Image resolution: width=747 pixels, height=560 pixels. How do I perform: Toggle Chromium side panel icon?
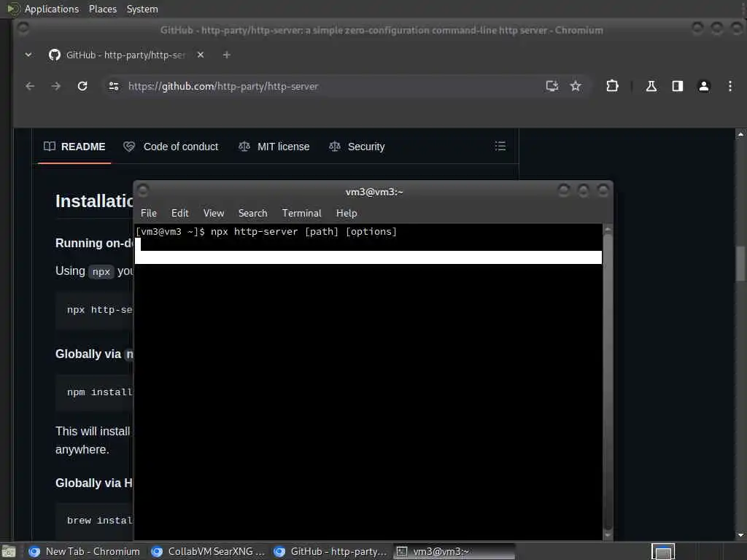point(678,86)
